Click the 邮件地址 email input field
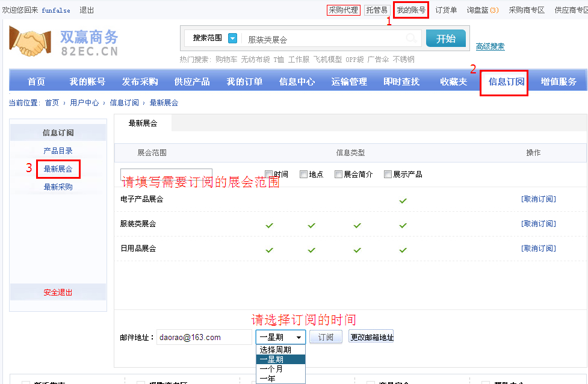Image resolution: width=588 pixels, height=384 pixels. [x=204, y=338]
